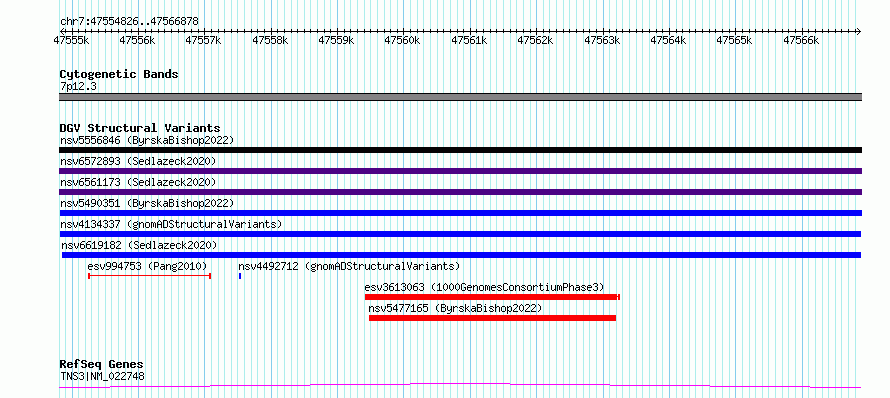Open the TNS3|NM_022748 gene label
The width and height of the screenshot is (890, 398).
click(x=102, y=376)
